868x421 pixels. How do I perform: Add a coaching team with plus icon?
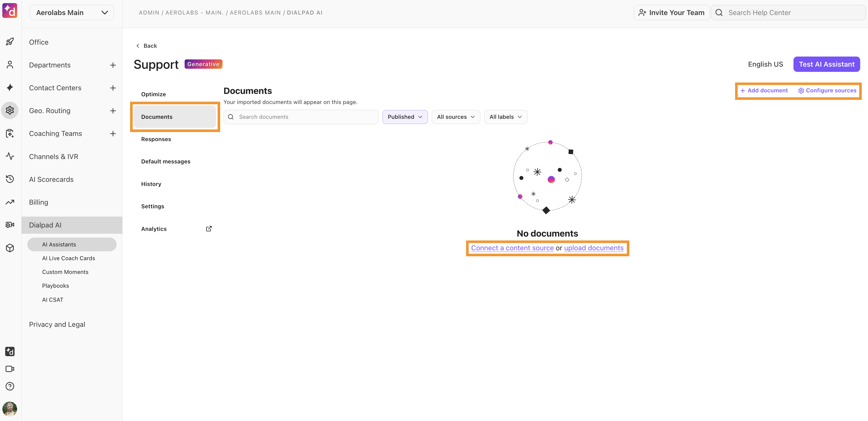click(113, 134)
